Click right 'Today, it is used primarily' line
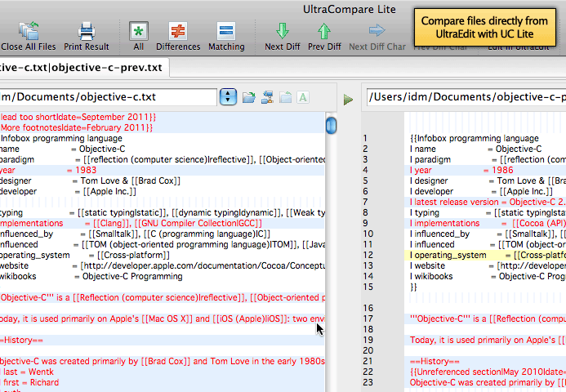This screenshot has width=566, height=392. [485, 340]
